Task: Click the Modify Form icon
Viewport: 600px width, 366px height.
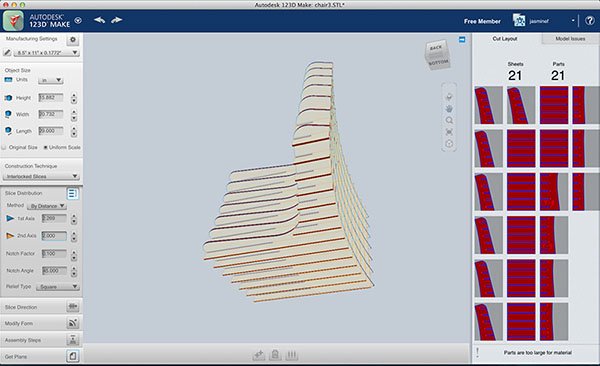Action: point(73,323)
